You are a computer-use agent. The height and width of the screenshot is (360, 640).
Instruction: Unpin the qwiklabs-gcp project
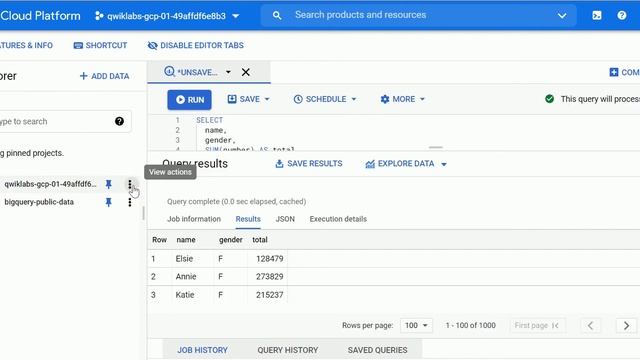[x=109, y=184]
